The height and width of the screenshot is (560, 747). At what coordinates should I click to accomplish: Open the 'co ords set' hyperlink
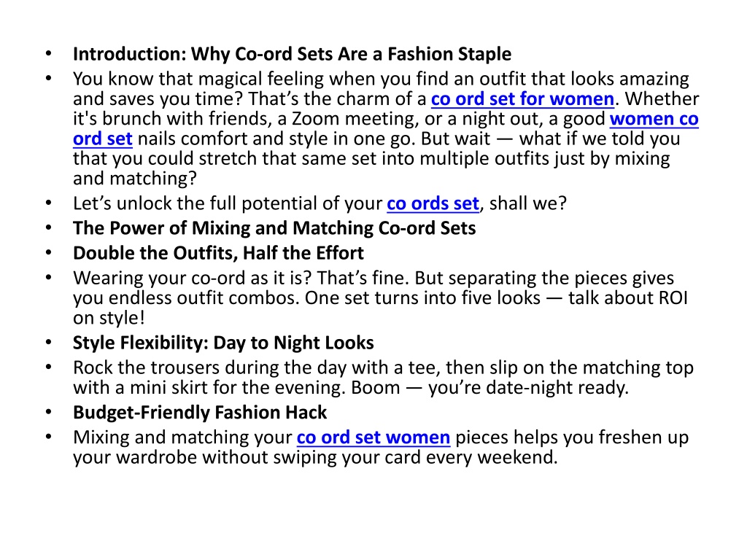click(433, 203)
